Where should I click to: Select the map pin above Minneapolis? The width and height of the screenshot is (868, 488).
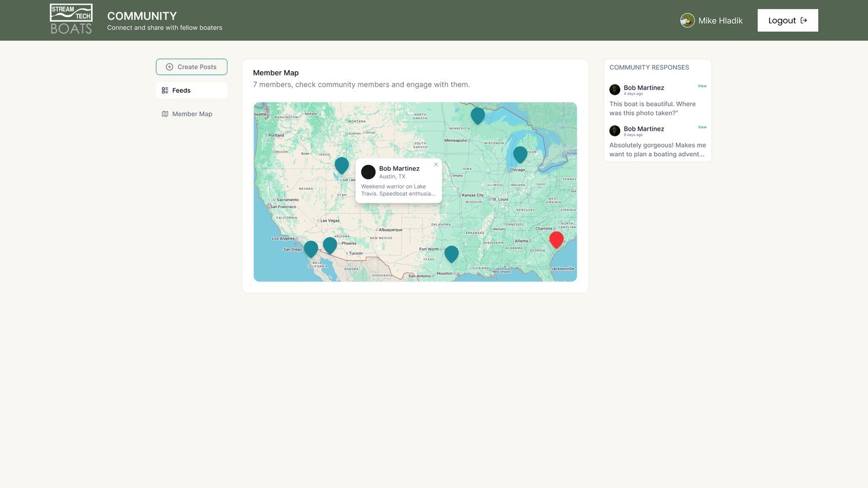[477, 115]
